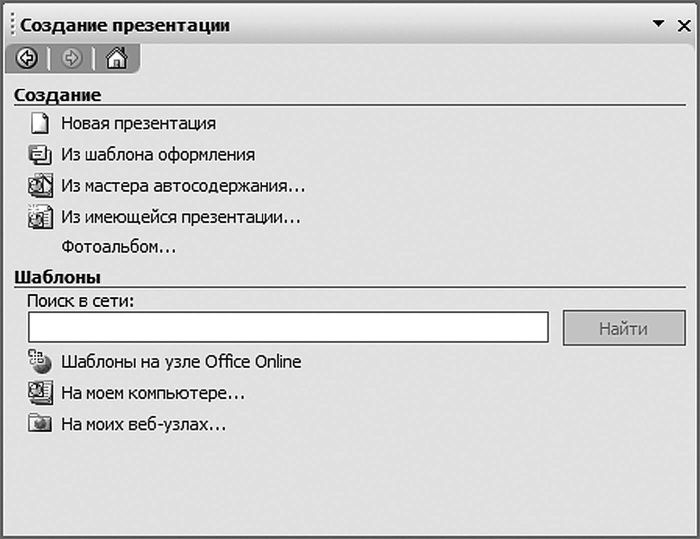
Task: Open the Новая презентация link
Action: tap(138, 124)
